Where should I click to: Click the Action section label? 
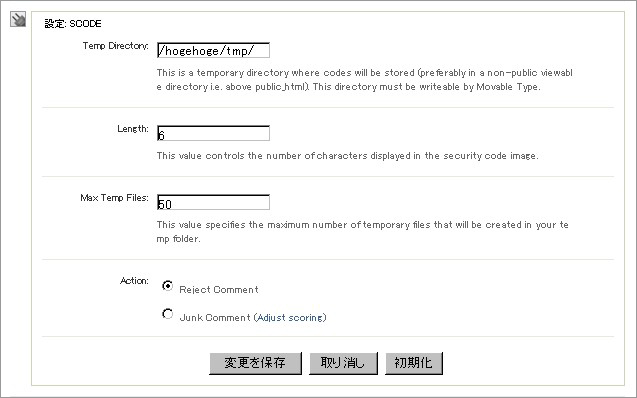coord(134,281)
